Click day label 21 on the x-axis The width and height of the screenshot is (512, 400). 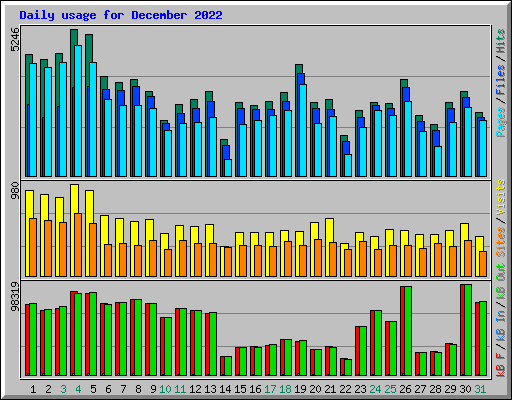click(x=330, y=389)
